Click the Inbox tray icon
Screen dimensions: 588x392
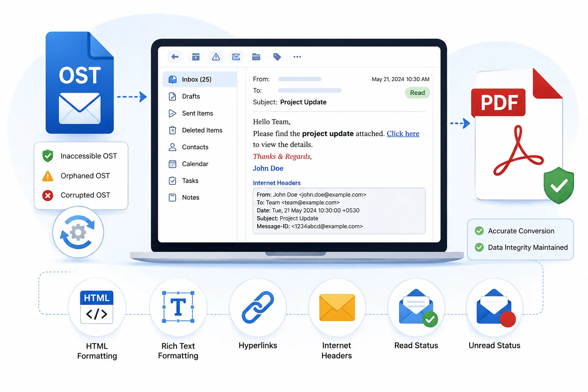click(x=173, y=79)
